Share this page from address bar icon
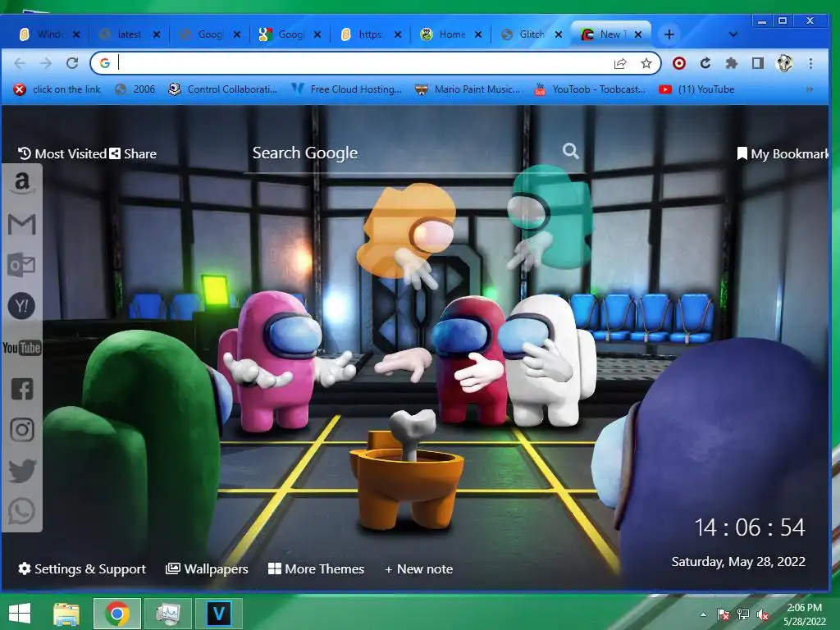This screenshot has width=840, height=630. point(620,63)
